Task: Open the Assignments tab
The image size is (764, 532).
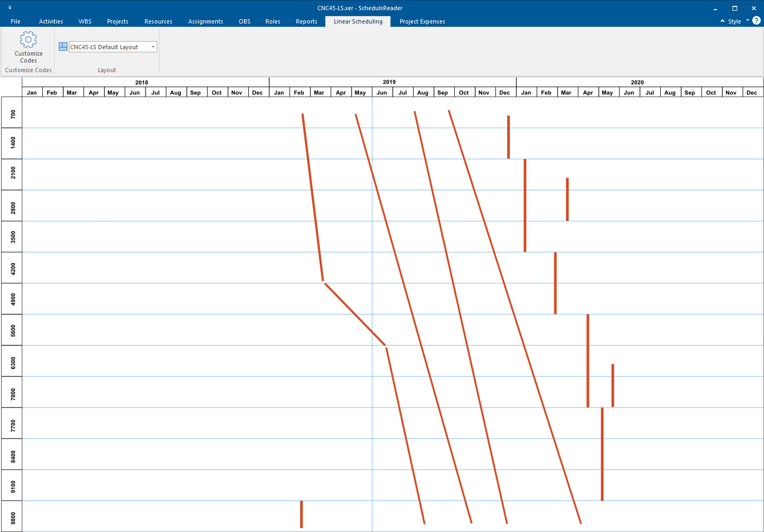Action: [205, 21]
